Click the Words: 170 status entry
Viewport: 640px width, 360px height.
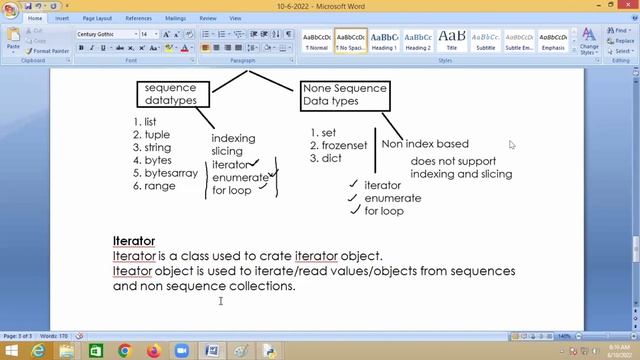click(x=54, y=336)
